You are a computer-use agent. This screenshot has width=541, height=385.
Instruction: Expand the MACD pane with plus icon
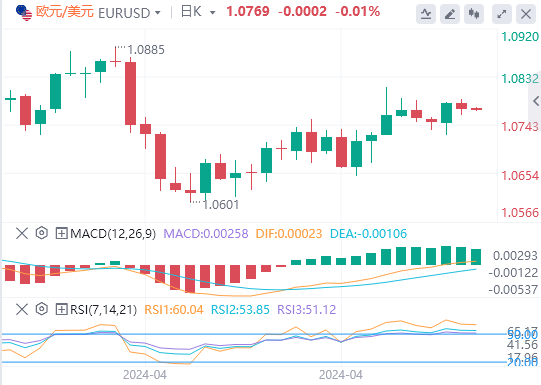61,234
